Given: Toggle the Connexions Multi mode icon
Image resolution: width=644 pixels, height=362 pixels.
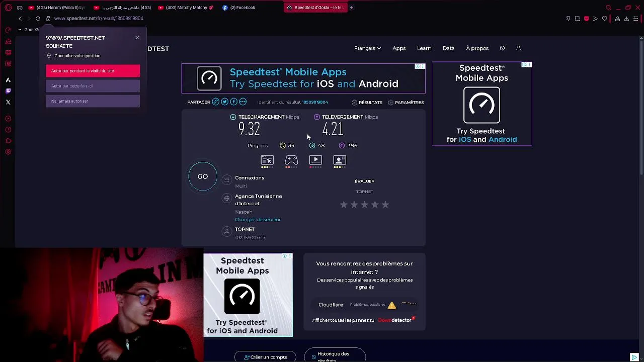Looking at the screenshot, I should click(227, 180).
